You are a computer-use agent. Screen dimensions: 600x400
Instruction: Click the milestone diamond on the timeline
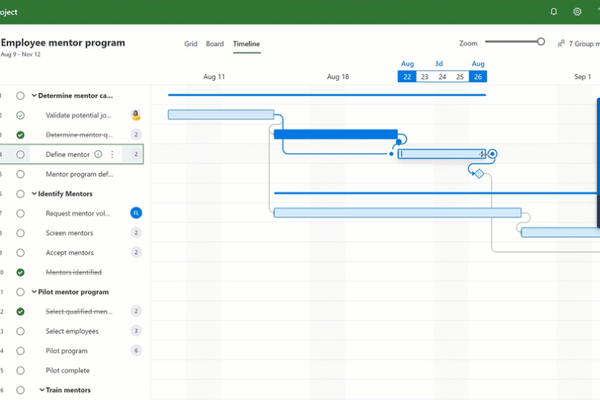(479, 174)
